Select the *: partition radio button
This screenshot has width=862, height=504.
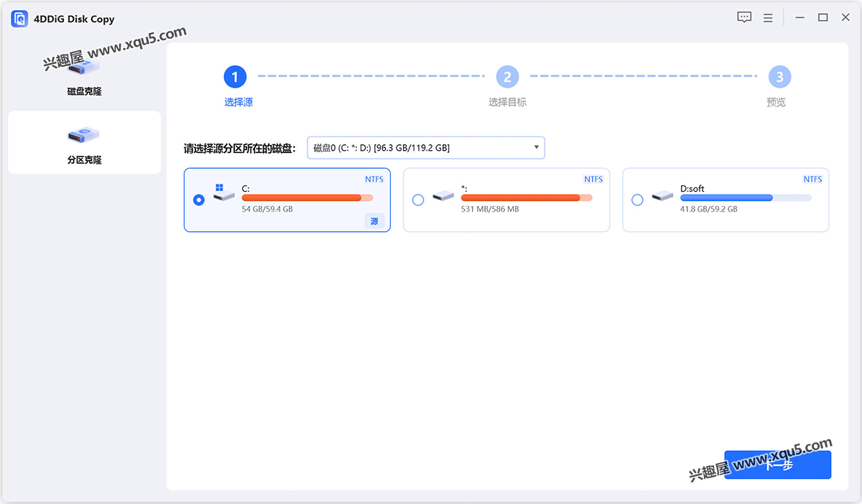tap(418, 200)
